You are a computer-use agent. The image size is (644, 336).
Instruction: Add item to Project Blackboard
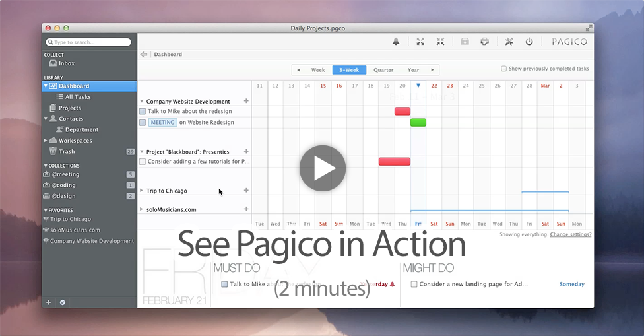(246, 152)
